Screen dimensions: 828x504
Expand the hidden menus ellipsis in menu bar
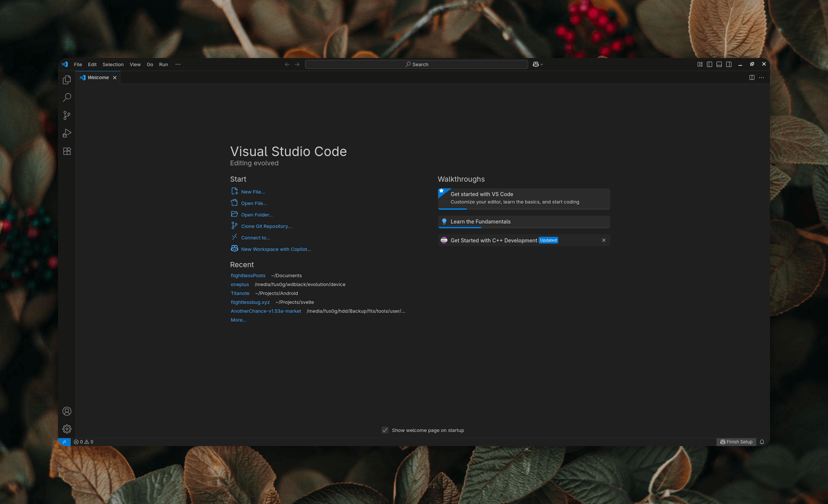(x=178, y=65)
